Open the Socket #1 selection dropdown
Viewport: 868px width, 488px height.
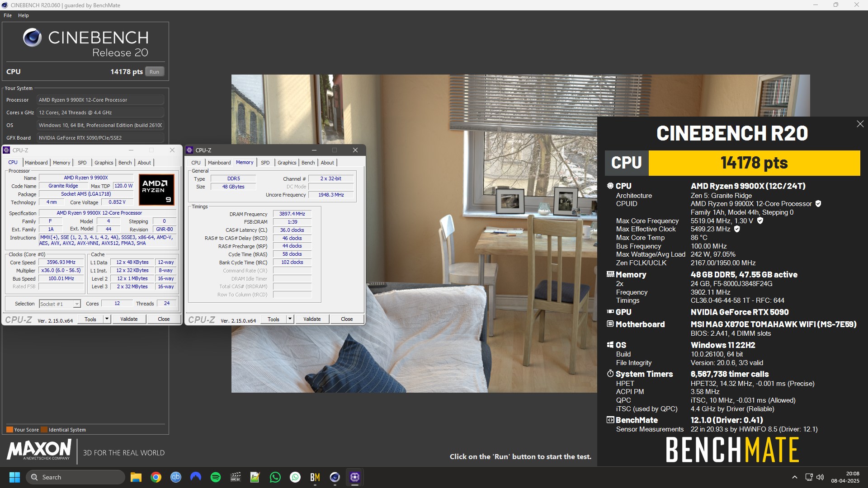click(60, 304)
